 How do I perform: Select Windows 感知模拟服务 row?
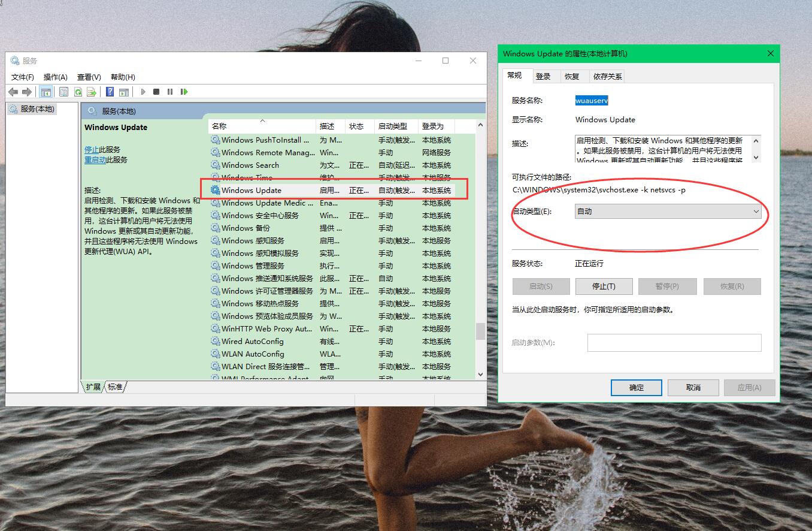pyautogui.click(x=332, y=253)
